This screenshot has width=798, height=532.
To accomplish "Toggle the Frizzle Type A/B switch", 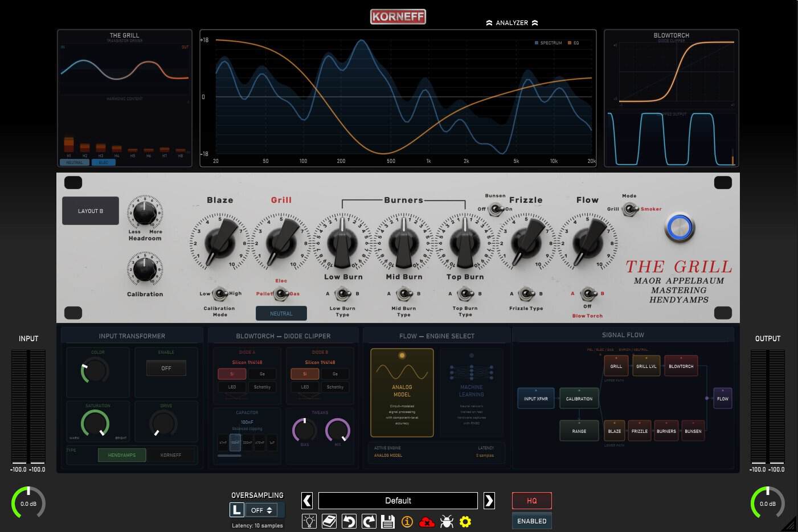I will (526, 294).
